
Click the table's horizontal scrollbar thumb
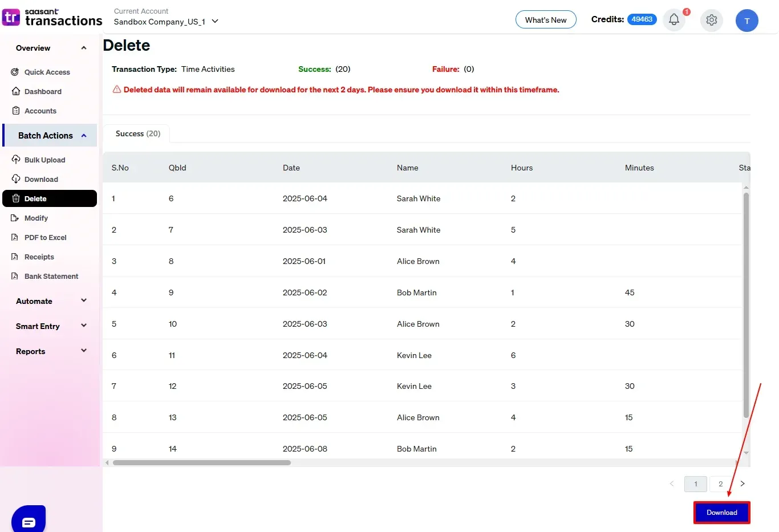(202, 463)
